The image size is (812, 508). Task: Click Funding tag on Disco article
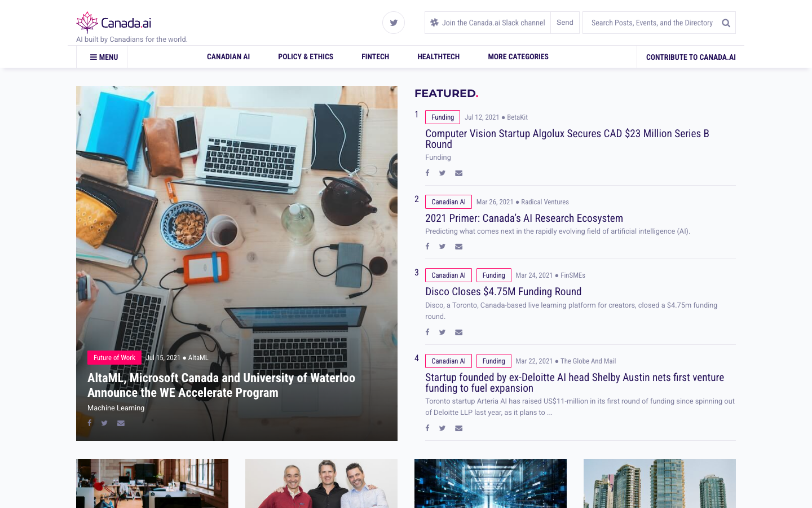coord(494,275)
